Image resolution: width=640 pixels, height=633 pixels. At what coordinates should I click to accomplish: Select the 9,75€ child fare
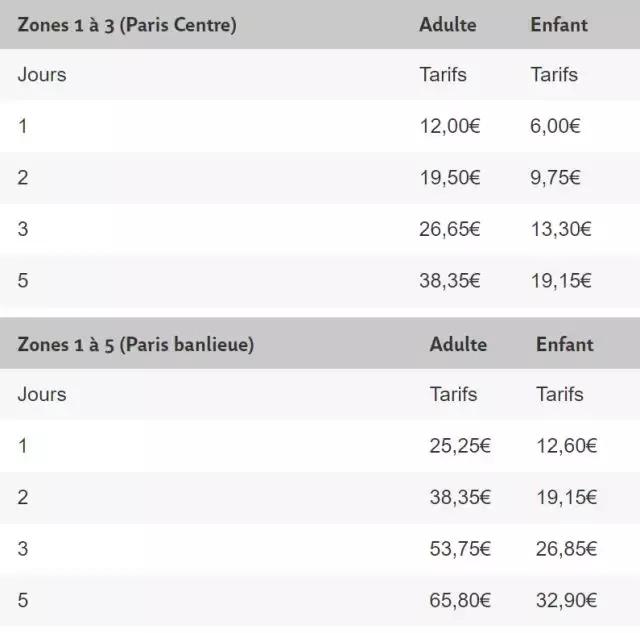tap(555, 178)
